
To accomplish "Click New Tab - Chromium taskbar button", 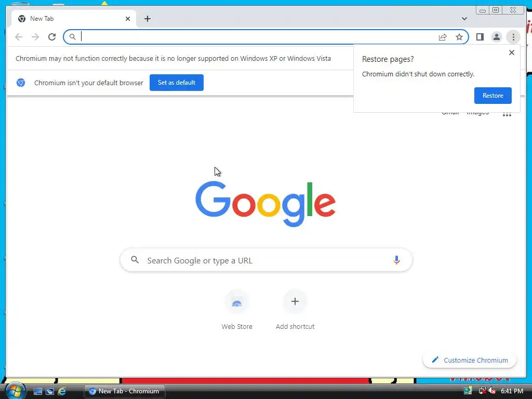I will [125, 391].
